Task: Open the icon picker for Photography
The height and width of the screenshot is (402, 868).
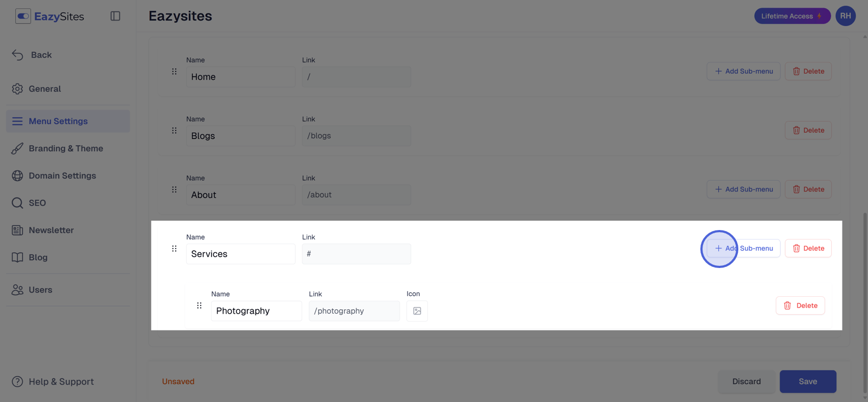Action: tap(417, 311)
